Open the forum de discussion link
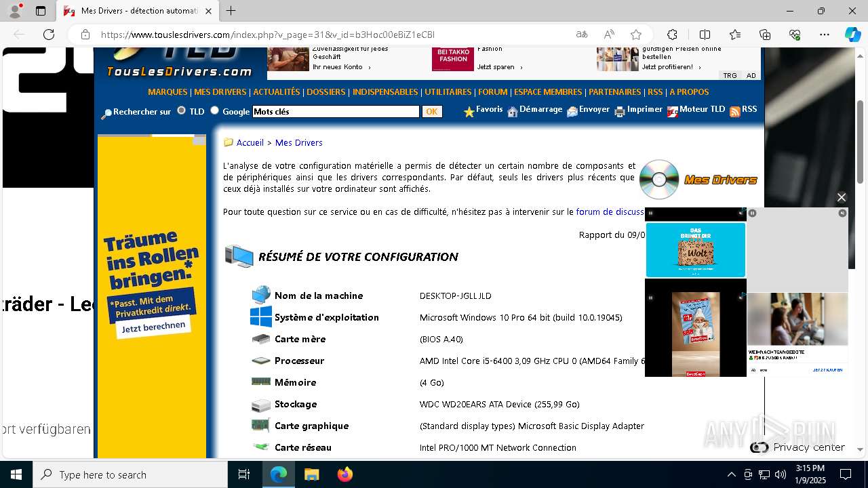 click(x=610, y=211)
